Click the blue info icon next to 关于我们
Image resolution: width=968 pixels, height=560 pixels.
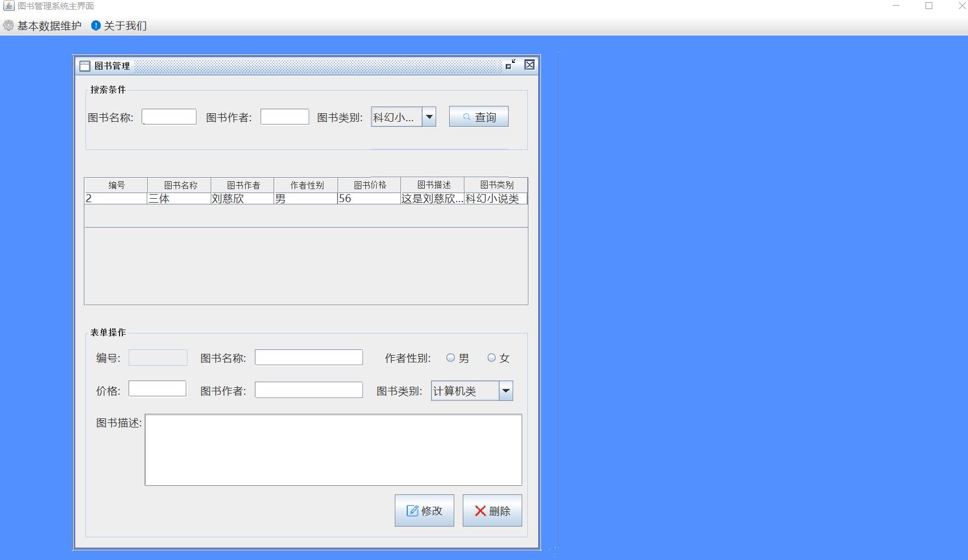95,25
